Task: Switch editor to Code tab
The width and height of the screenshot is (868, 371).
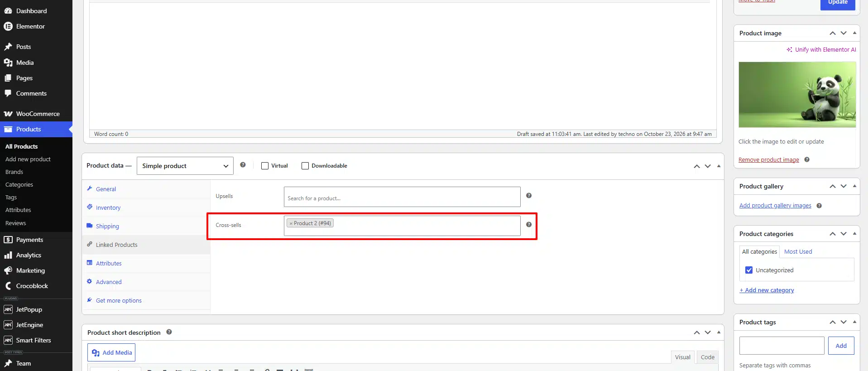Action: pos(708,357)
